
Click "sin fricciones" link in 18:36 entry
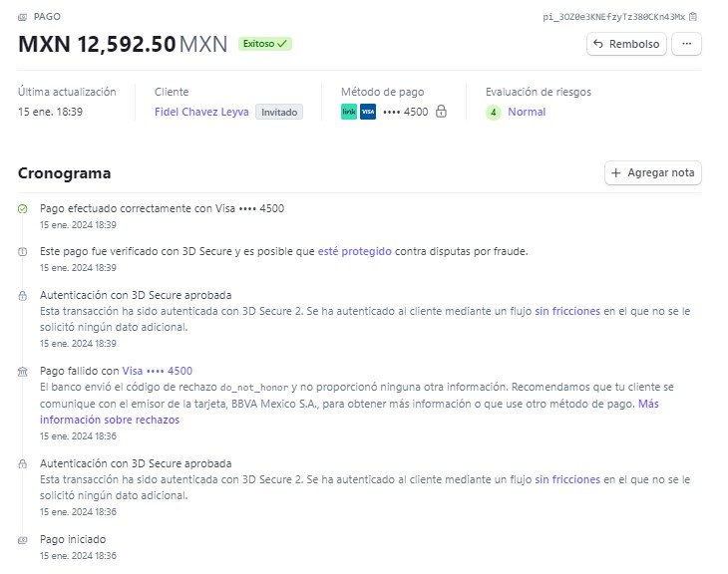tap(567, 479)
